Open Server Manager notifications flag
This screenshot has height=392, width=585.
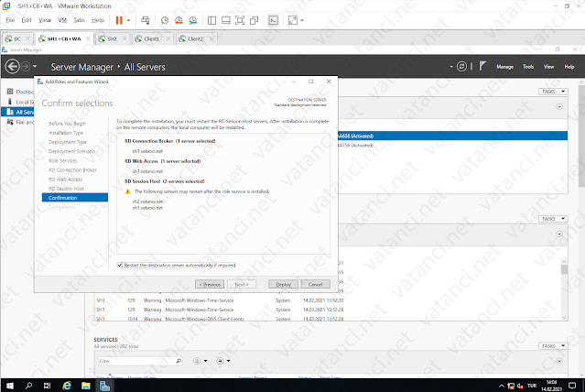482,67
